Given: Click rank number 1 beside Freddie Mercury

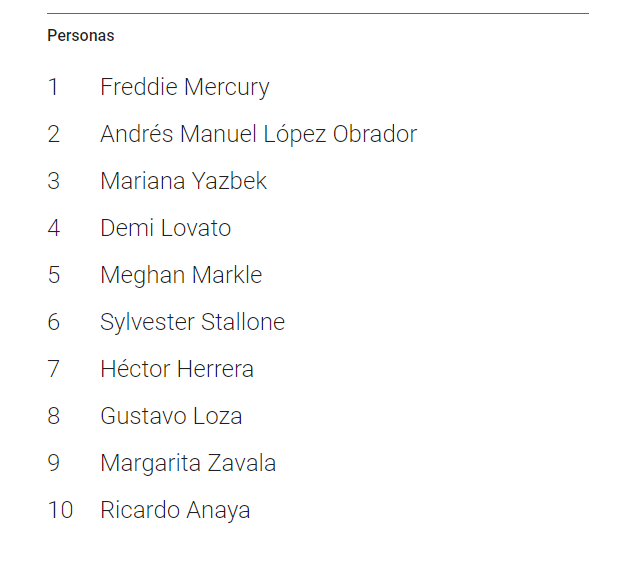Looking at the screenshot, I should (53, 87).
